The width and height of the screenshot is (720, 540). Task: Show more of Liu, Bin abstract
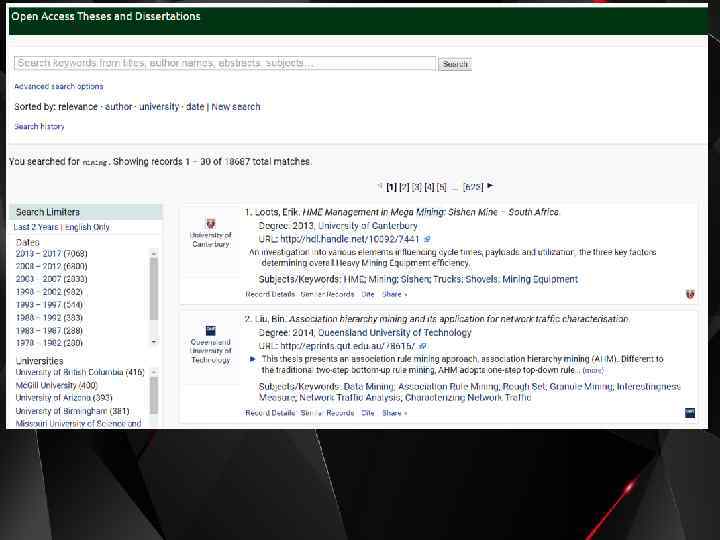[593, 371]
